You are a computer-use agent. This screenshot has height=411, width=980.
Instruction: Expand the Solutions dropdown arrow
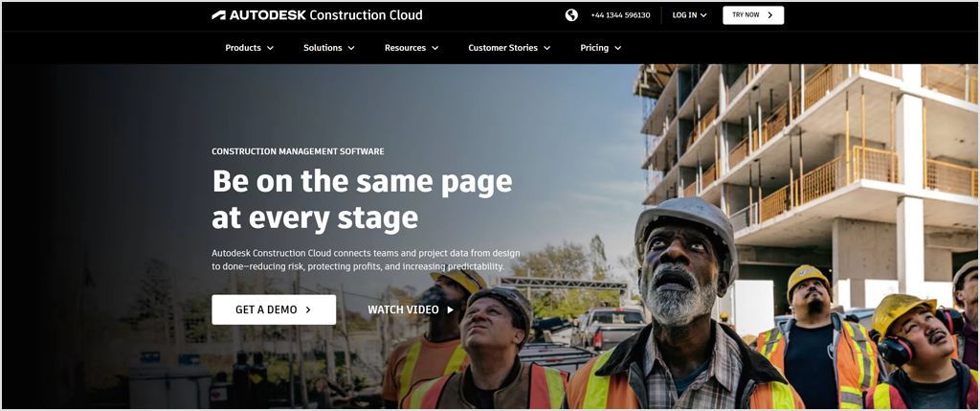(x=351, y=48)
